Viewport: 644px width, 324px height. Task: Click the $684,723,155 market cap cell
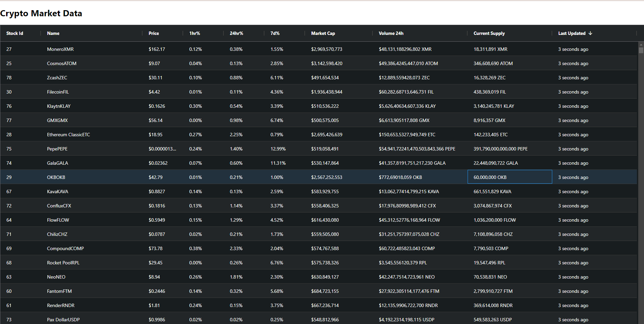coord(339,291)
